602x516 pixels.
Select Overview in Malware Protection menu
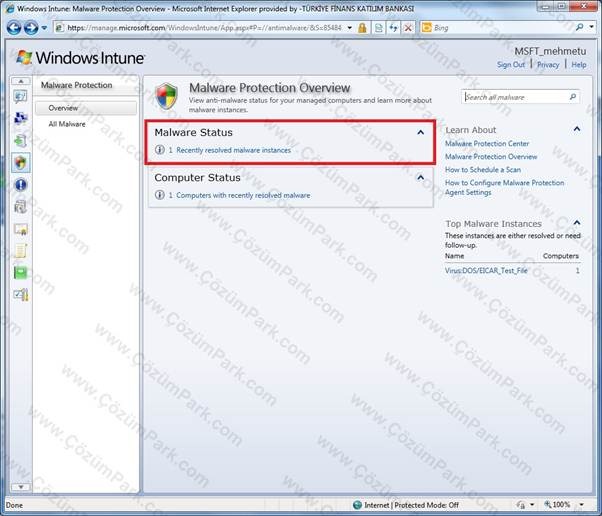[86, 108]
